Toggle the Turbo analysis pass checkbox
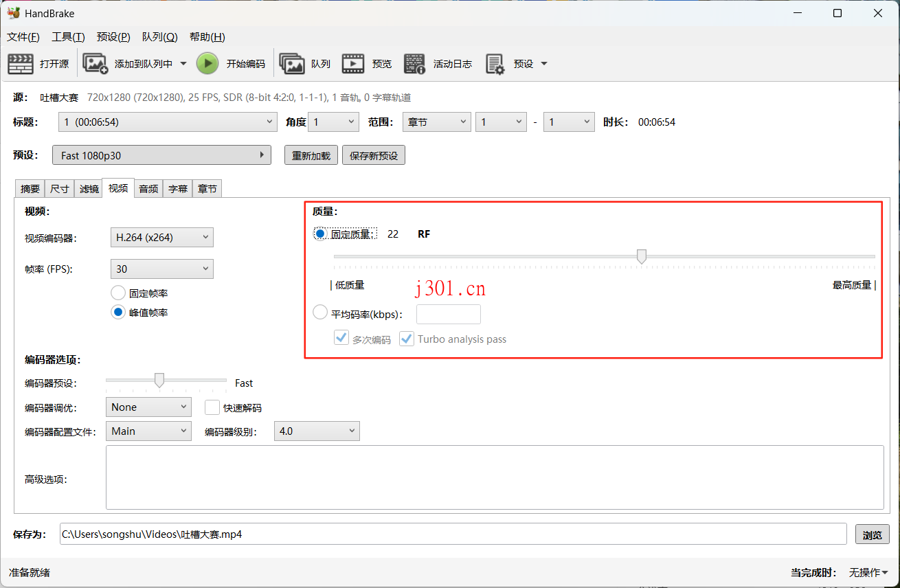 407,338
